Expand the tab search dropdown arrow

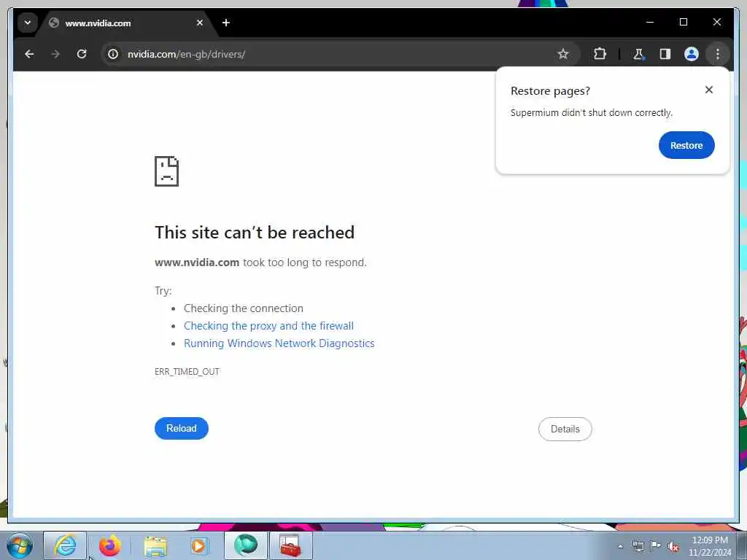[28, 23]
